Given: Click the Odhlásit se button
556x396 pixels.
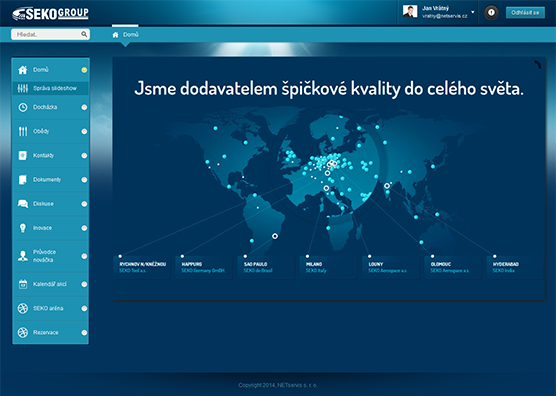Looking at the screenshot, I should tap(525, 12).
